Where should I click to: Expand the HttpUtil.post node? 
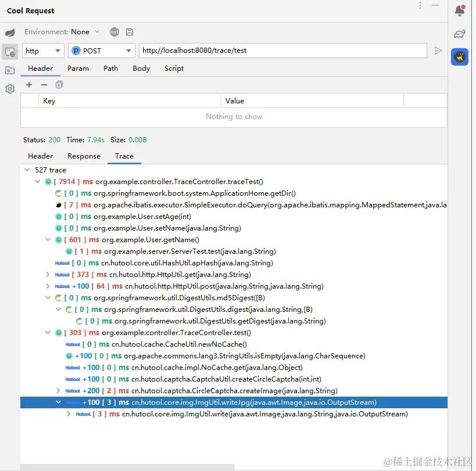pyautogui.click(x=48, y=286)
